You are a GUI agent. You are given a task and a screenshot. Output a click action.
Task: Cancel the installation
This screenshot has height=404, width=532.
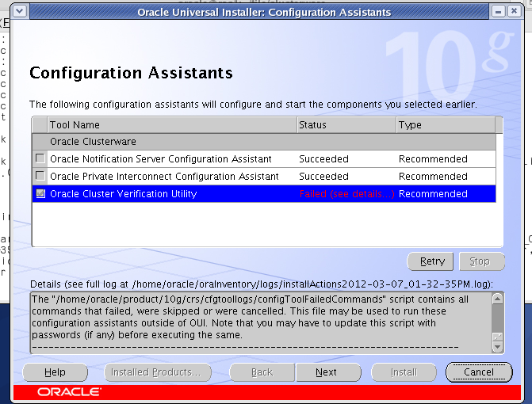pyautogui.click(x=479, y=372)
